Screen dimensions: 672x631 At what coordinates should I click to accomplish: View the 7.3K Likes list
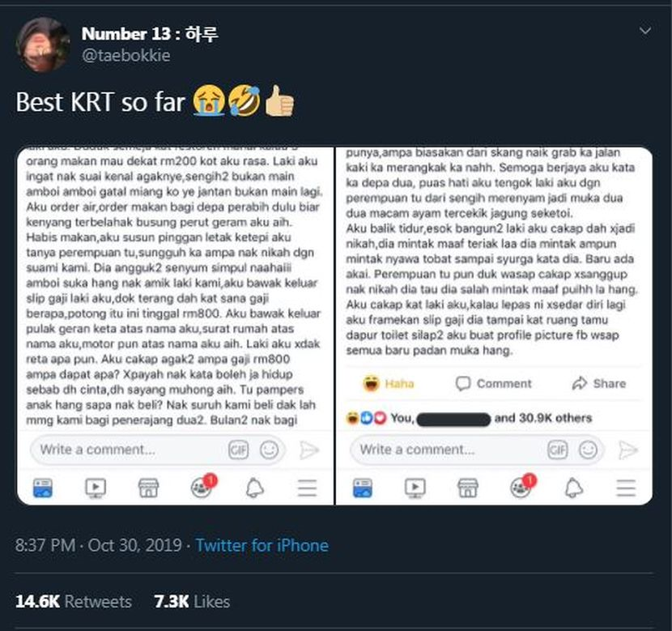click(192, 601)
